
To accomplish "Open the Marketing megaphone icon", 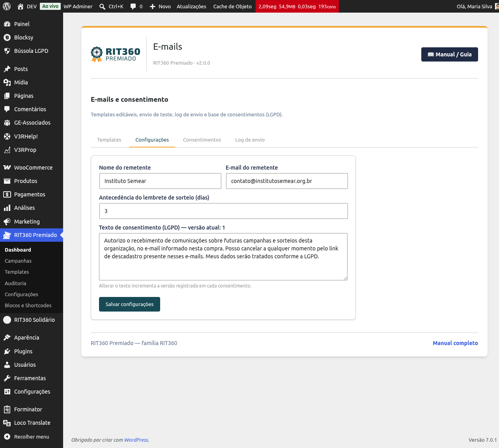I will 7,222.
